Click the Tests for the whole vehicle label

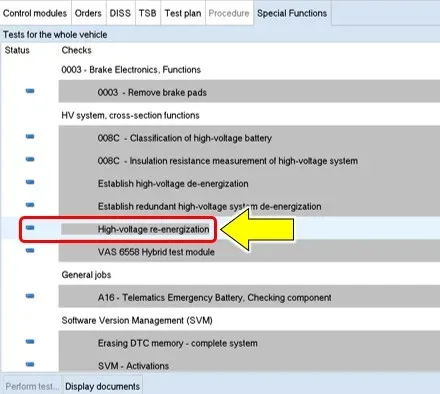[x=55, y=34]
